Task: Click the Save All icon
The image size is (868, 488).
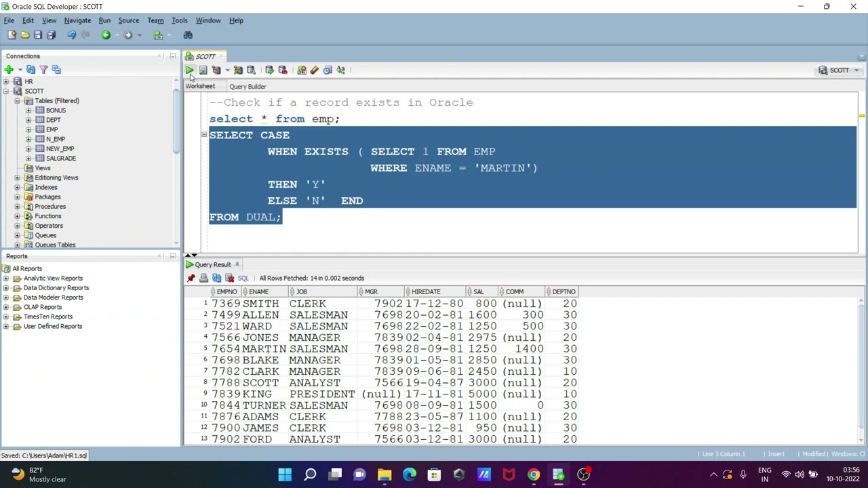Action: click(x=51, y=35)
